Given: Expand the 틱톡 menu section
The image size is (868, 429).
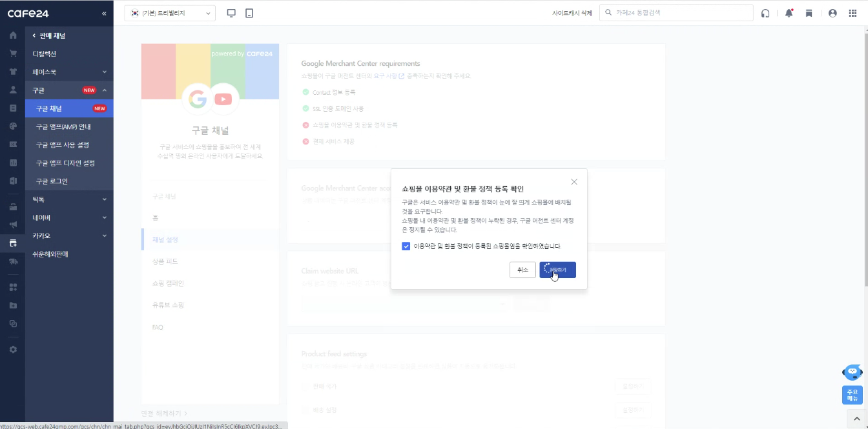Looking at the screenshot, I should (69, 199).
